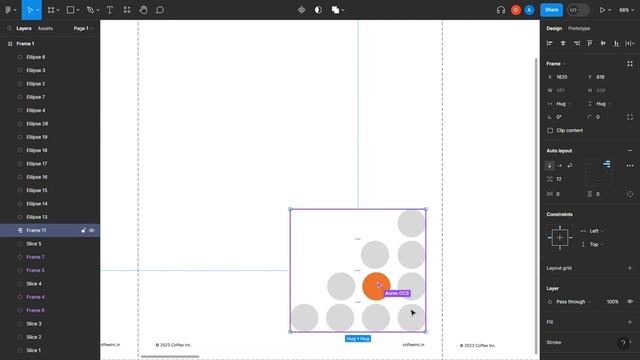Open Pass through blend mode dropdown
The image size is (640, 360).
coord(573,302)
